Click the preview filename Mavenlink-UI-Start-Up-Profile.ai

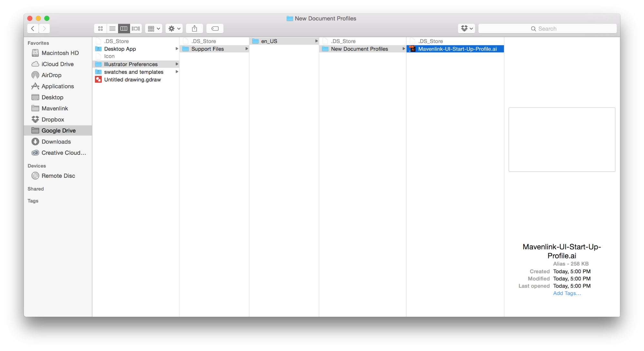[x=562, y=251]
